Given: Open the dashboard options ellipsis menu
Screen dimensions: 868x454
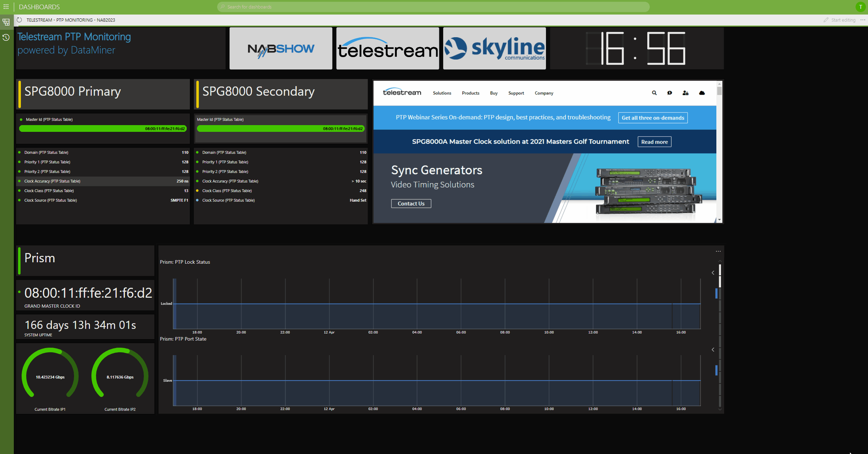Looking at the screenshot, I should (863, 20).
